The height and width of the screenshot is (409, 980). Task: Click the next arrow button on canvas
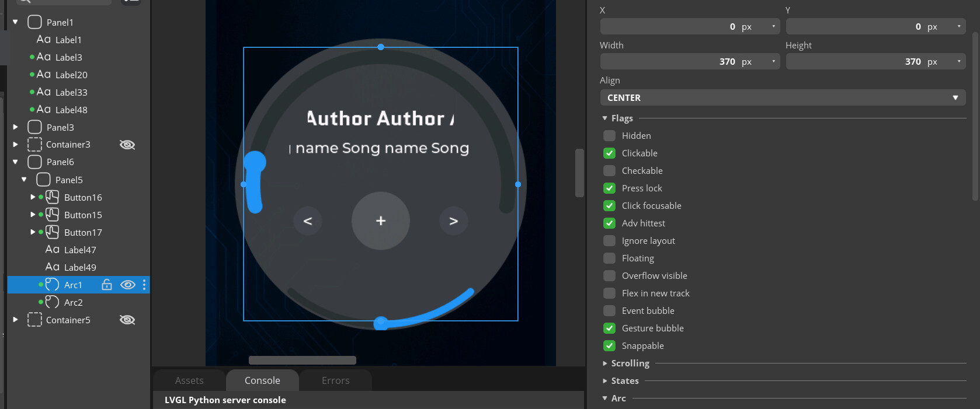click(x=454, y=221)
